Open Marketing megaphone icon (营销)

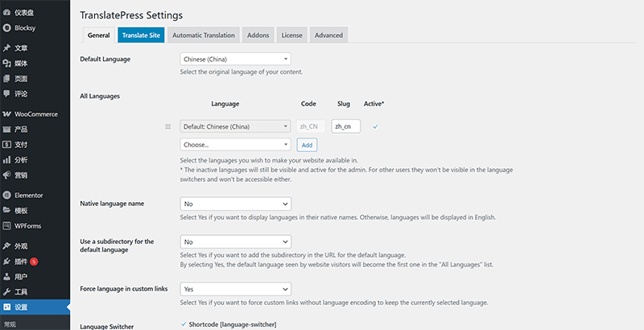coord(6,175)
